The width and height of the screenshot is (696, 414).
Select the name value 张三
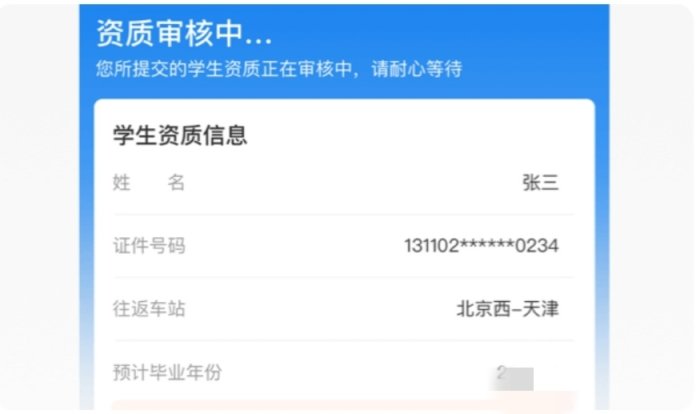tap(540, 183)
